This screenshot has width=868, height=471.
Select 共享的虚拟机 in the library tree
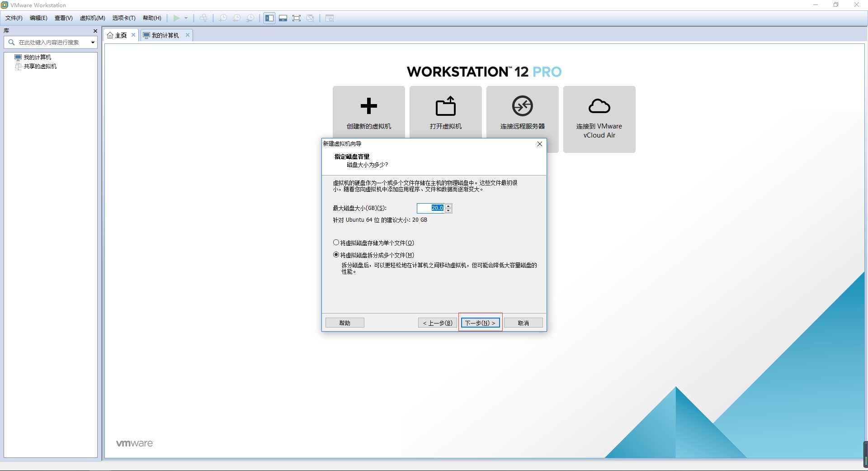click(x=40, y=67)
